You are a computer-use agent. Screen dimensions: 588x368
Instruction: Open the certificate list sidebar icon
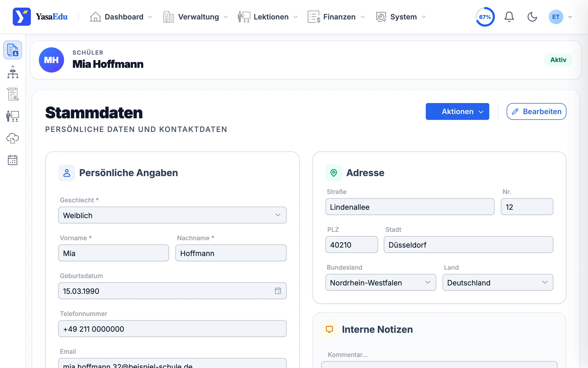13,94
